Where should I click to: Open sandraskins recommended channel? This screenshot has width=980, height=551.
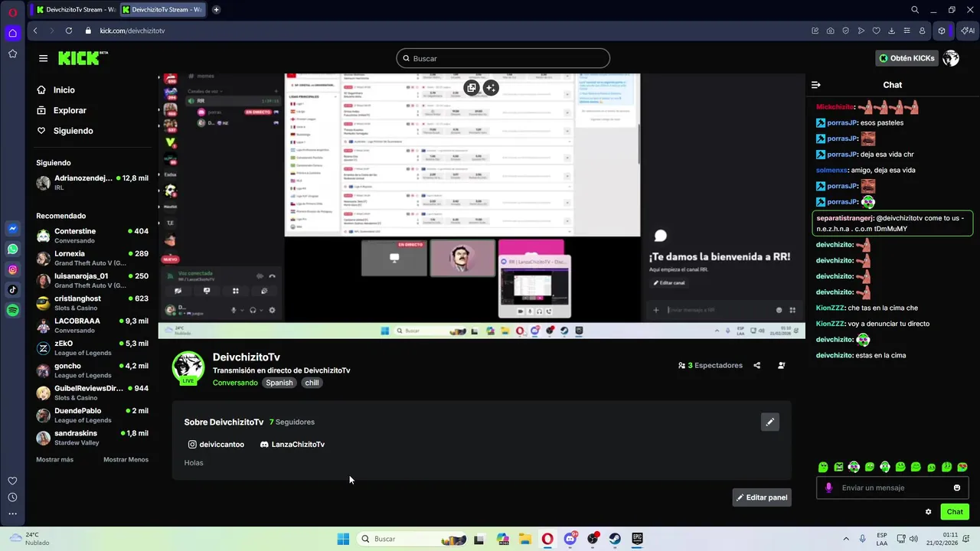click(x=92, y=438)
